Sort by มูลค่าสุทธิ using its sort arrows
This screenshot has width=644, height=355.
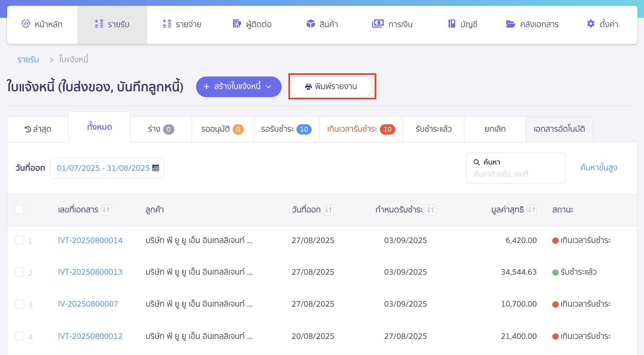tap(532, 210)
